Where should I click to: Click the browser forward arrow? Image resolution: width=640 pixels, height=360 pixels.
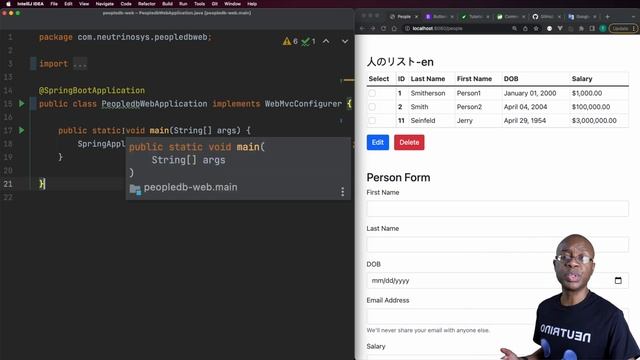[x=373, y=29]
